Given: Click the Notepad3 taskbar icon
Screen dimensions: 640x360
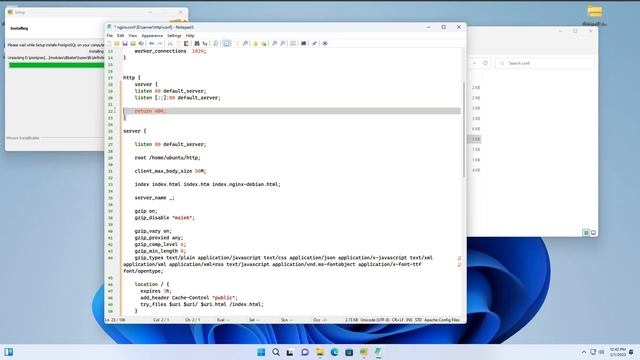Looking at the screenshot, I should point(378,352).
